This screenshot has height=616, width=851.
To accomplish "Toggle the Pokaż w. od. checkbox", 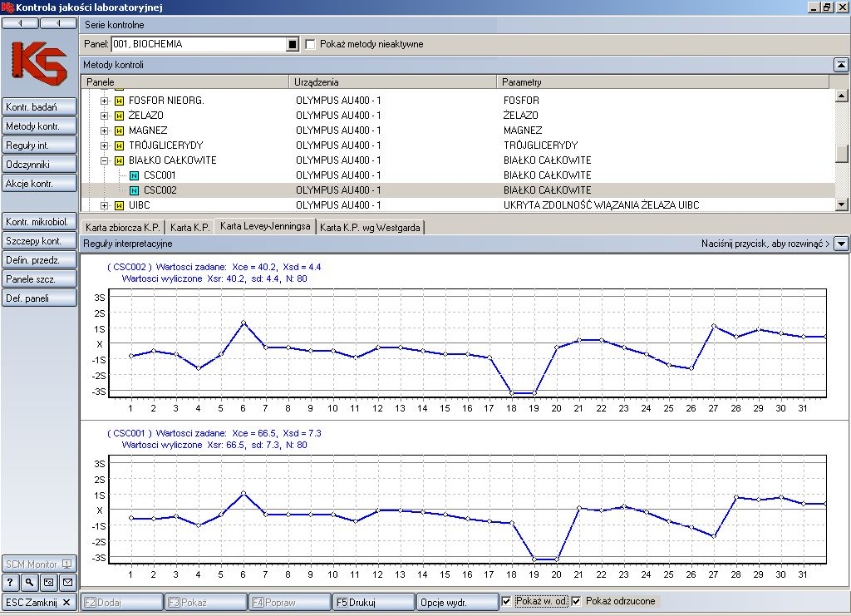I will (508, 602).
